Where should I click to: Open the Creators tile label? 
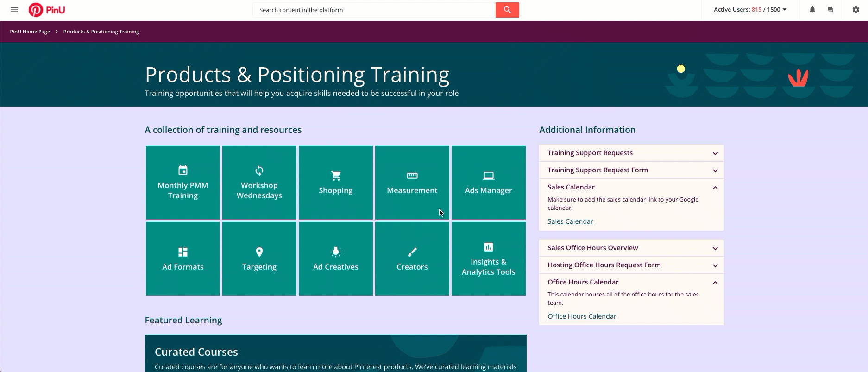click(x=412, y=267)
